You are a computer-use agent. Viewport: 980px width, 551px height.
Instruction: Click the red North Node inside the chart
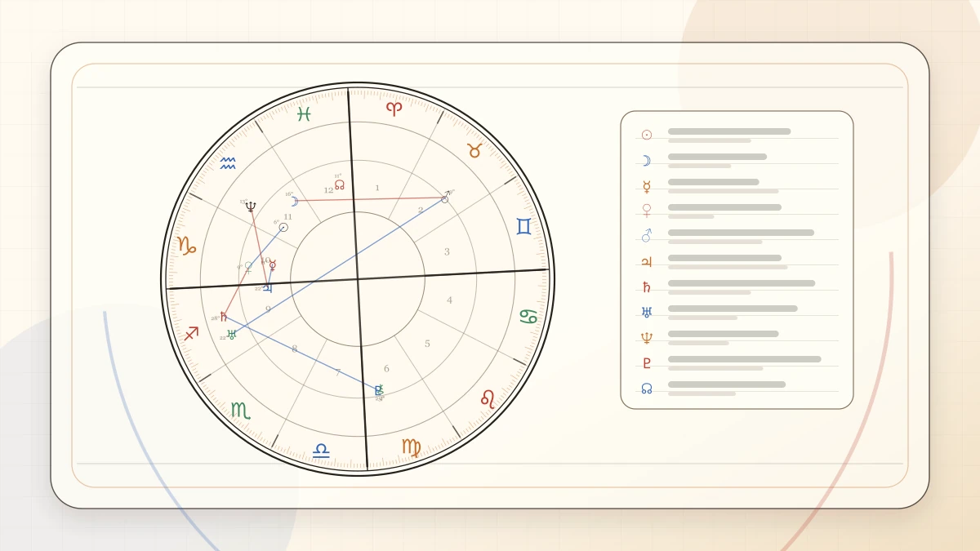pyautogui.click(x=339, y=184)
